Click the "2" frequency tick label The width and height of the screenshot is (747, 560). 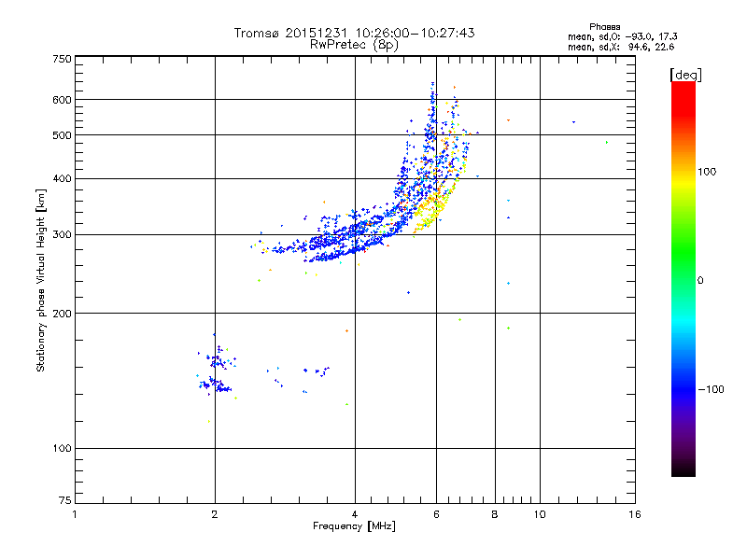point(215,514)
